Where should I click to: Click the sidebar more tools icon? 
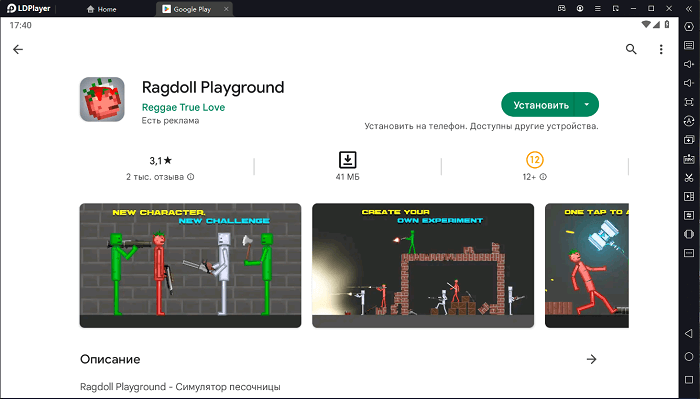(689, 253)
